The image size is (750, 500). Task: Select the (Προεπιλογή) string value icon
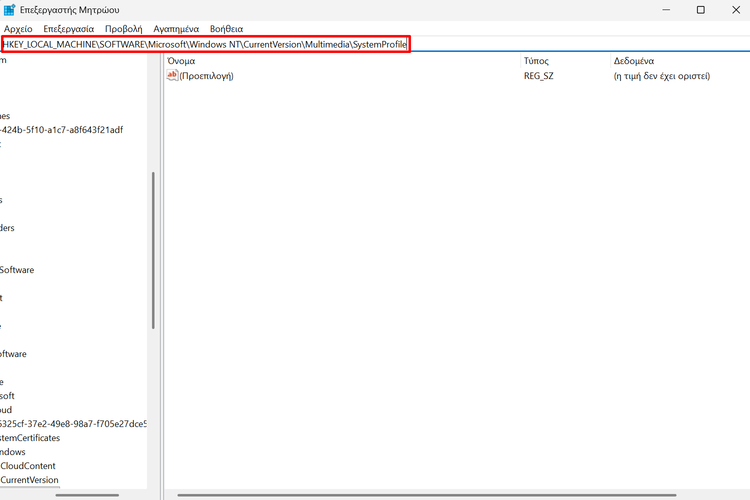click(x=172, y=76)
